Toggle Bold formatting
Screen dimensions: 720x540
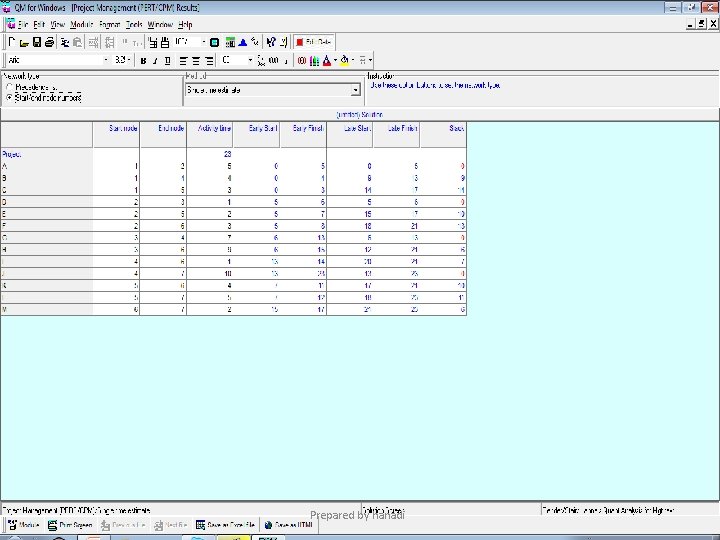[143, 60]
